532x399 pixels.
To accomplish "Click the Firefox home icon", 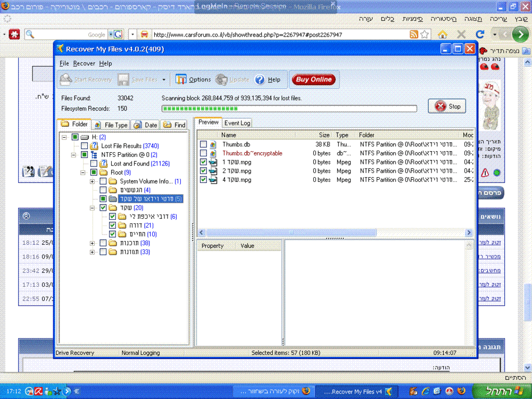I will pos(443,34).
